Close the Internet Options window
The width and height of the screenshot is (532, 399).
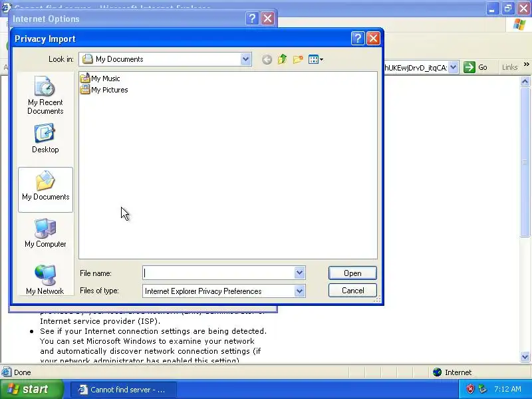tap(268, 19)
